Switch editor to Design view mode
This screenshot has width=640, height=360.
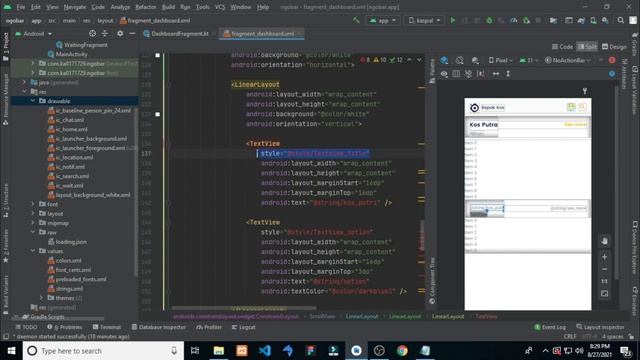tap(614, 47)
